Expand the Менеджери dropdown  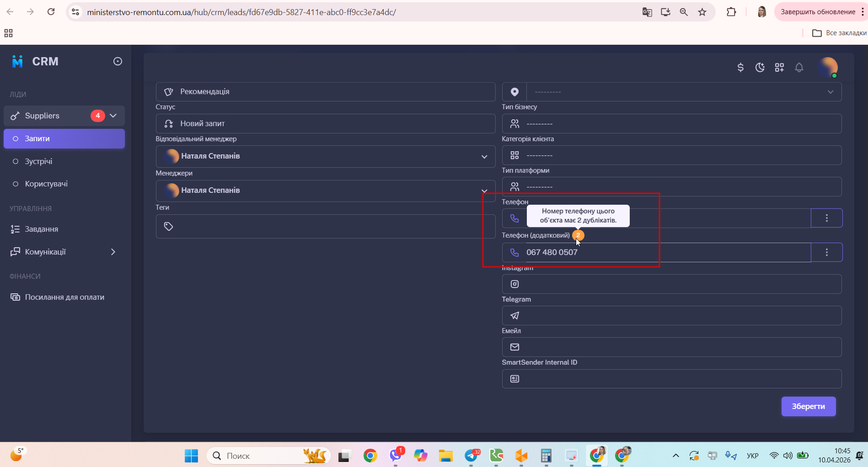(326, 191)
